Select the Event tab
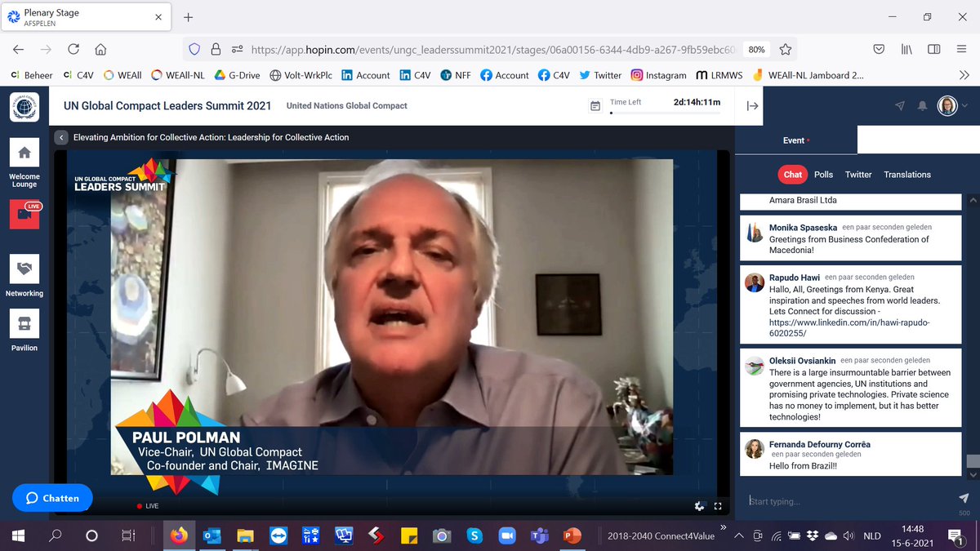 pyautogui.click(x=795, y=140)
